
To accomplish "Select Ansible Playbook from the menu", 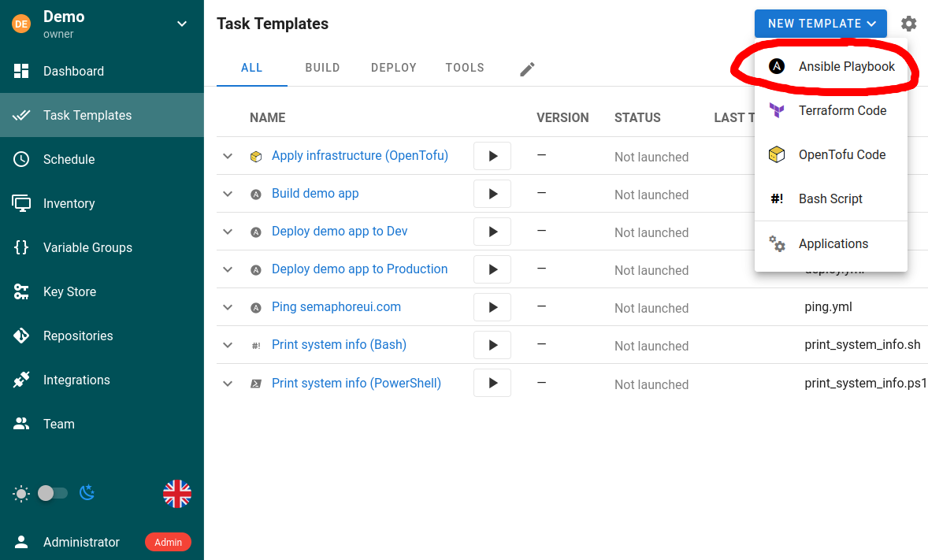I will (846, 67).
